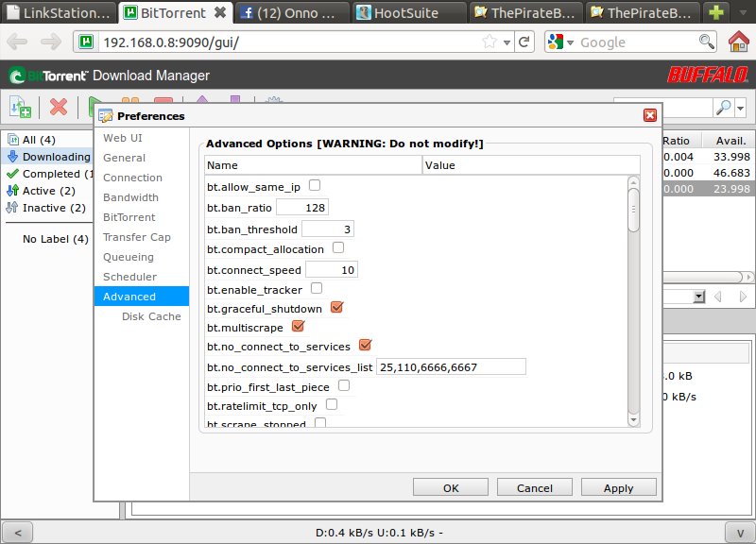This screenshot has width=756, height=544.
Task: Open the URL bar history dropdown arrow
Action: click(507, 42)
